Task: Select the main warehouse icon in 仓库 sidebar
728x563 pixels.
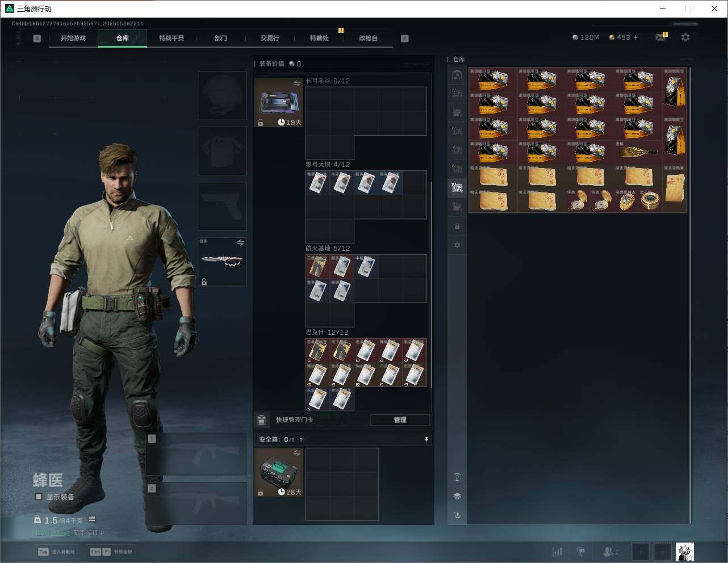Action: coord(457,75)
